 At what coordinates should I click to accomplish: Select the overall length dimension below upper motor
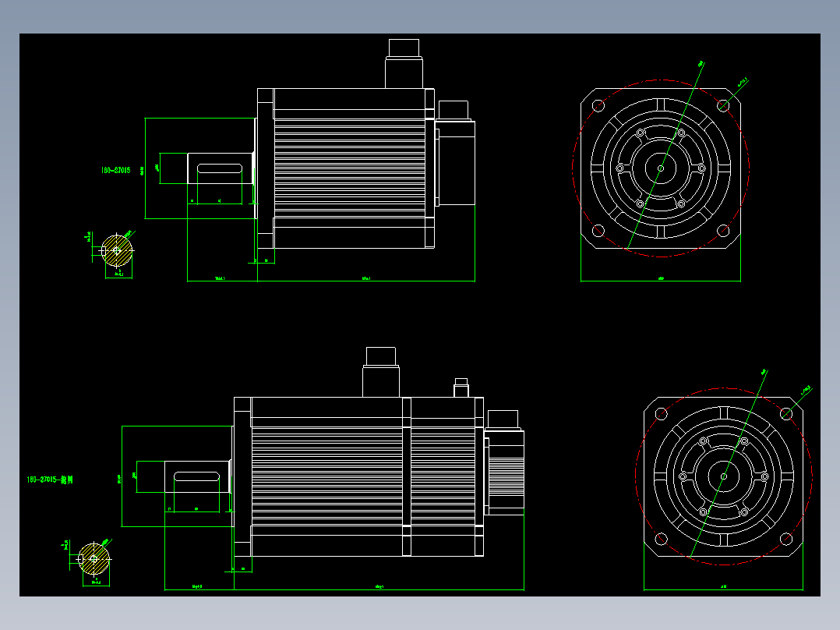pyautogui.click(x=366, y=277)
